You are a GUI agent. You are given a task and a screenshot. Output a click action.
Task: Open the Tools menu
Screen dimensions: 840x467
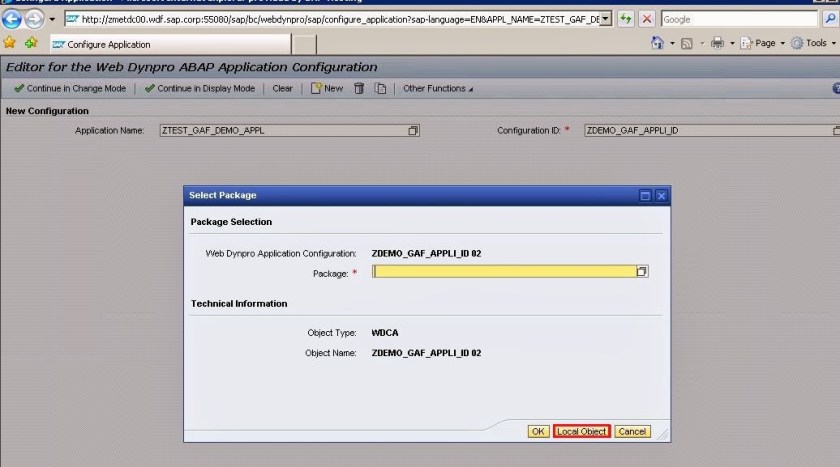pyautogui.click(x=814, y=43)
